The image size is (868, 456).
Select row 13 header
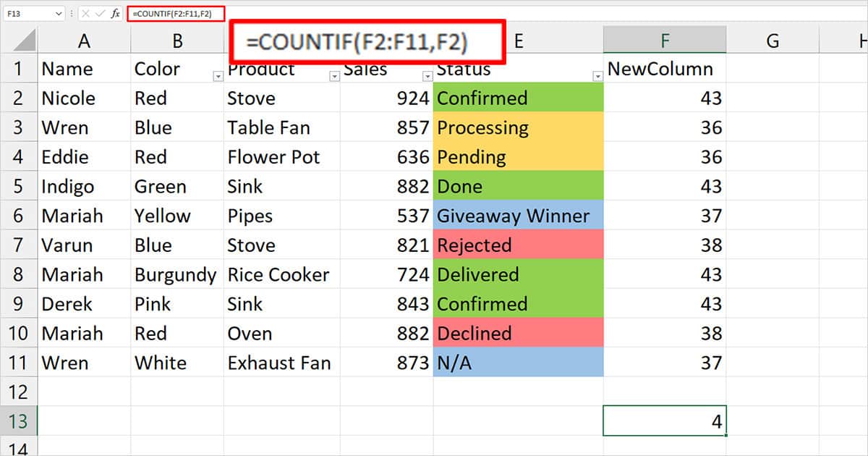[x=19, y=421]
